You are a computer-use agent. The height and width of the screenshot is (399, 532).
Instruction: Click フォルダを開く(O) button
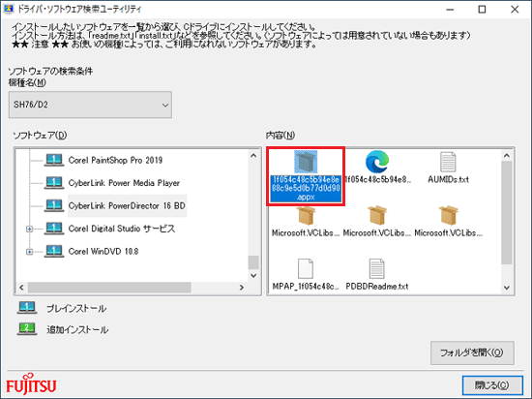click(472, 353)
